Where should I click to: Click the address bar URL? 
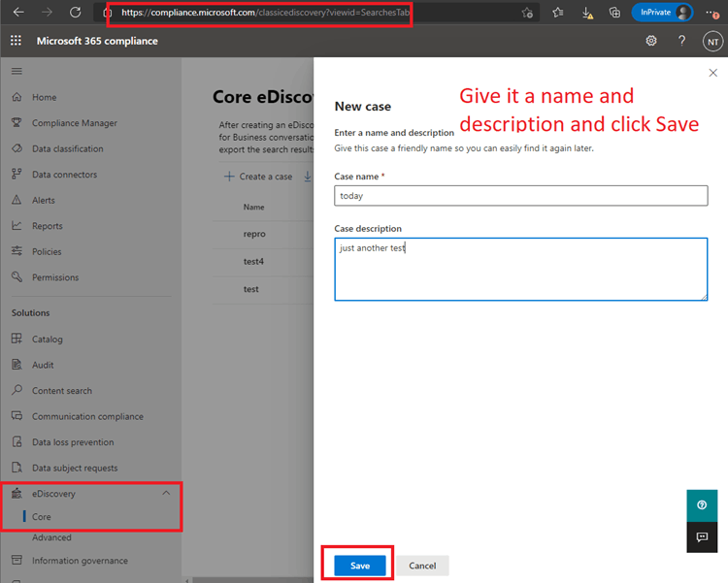pos(265,13)
